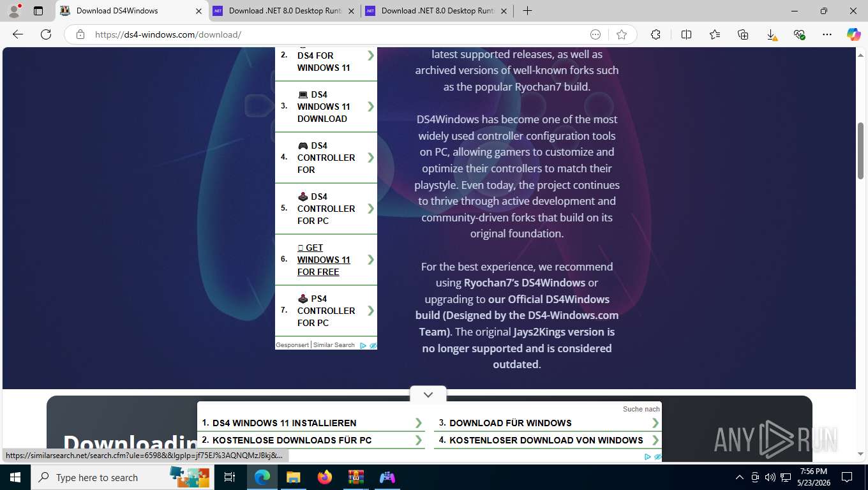Reload the current page

pyautogui.click(x=46, y=34)
